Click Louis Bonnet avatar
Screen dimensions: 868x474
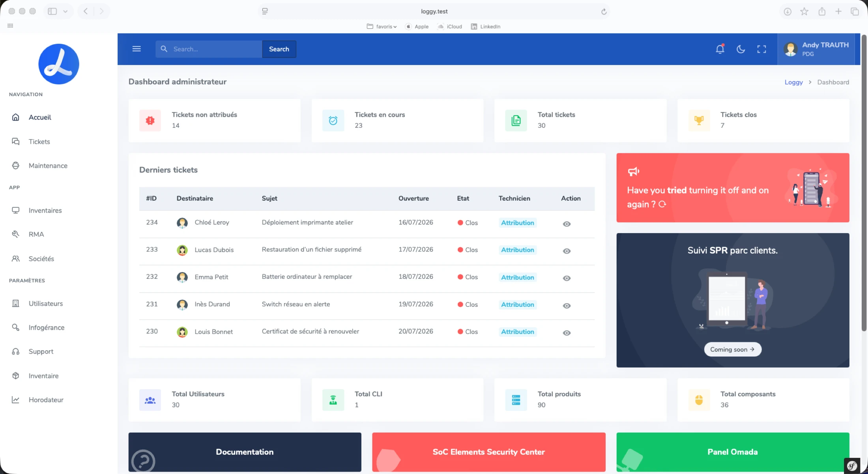tap(182, 332)
